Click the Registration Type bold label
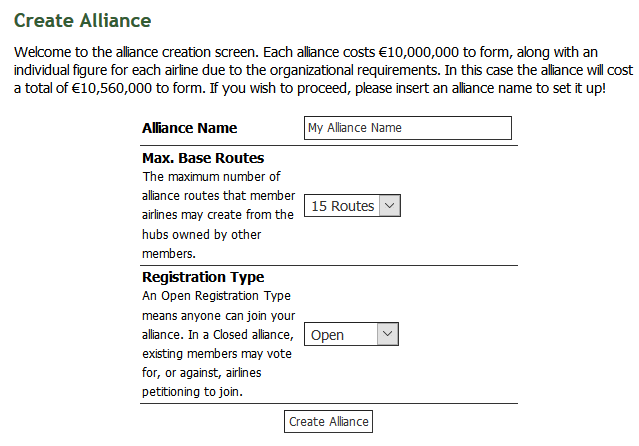The height and width of the screenshot is (446, 639). 203,277
